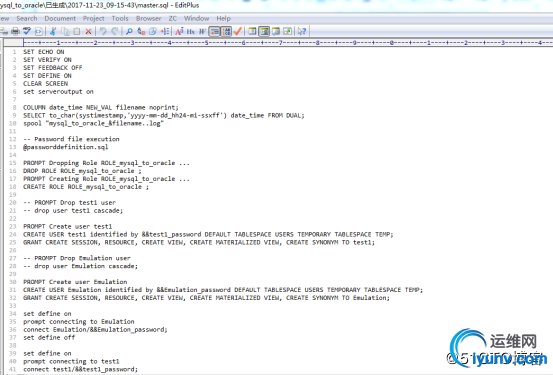Click the Hex Viewer icon
553x375 pixels.
point(191,31)
